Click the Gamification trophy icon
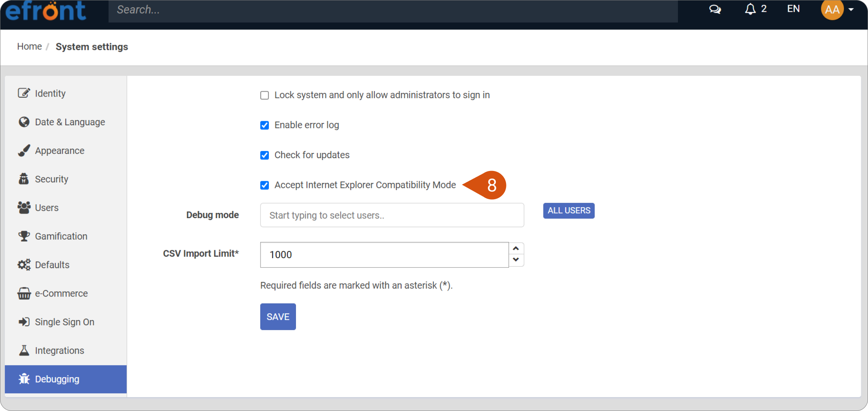868x411 pixels. 24,236
